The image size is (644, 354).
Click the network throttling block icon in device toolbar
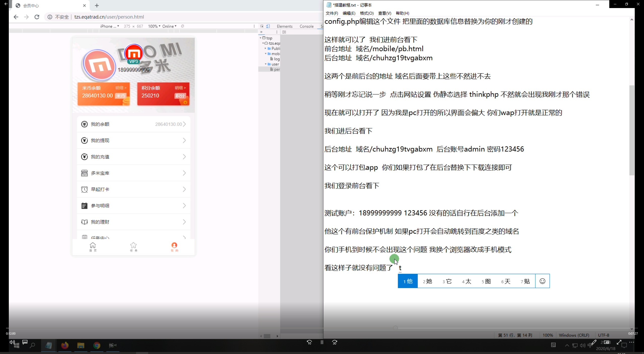point(183,26)
